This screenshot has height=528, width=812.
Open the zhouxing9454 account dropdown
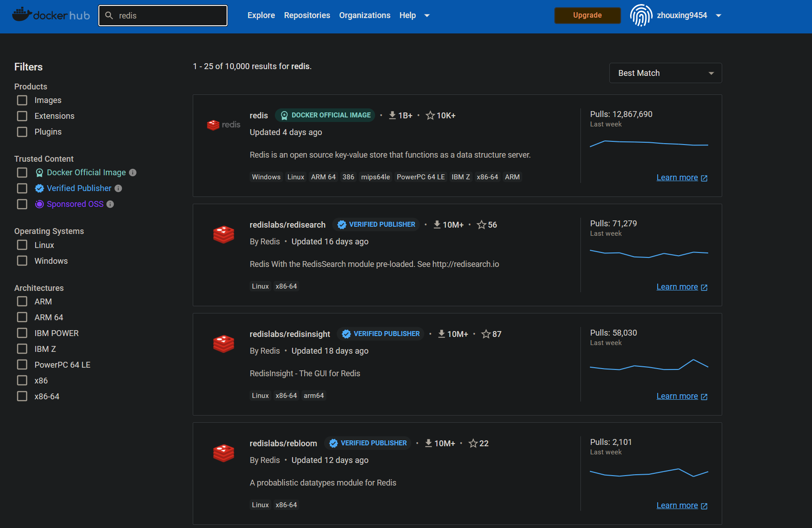pyautogui.click(x=719, y=16)
